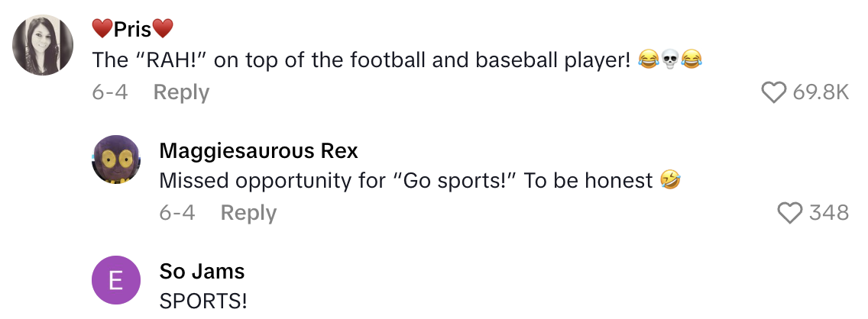Select the "Go sports!" comment text
The image size is (868, 319).
point(406,180)
